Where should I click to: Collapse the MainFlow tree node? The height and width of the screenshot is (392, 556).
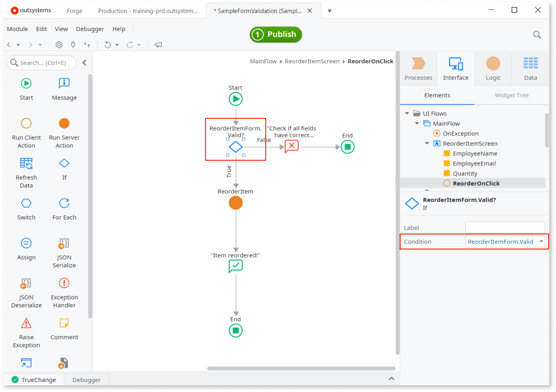[417, 123]
